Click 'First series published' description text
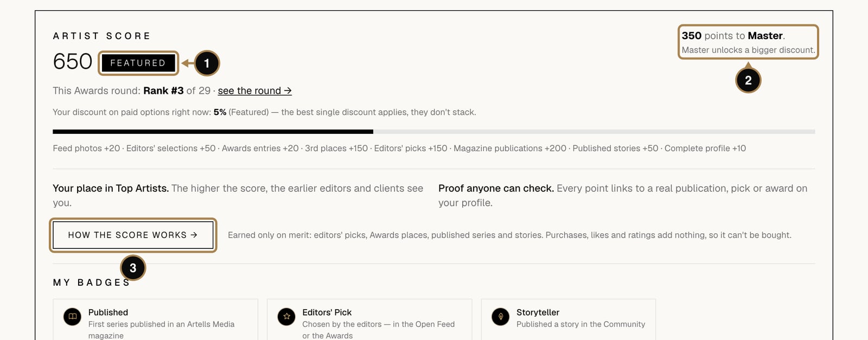This screenshot has width=868, height=340. coord(161,330)
